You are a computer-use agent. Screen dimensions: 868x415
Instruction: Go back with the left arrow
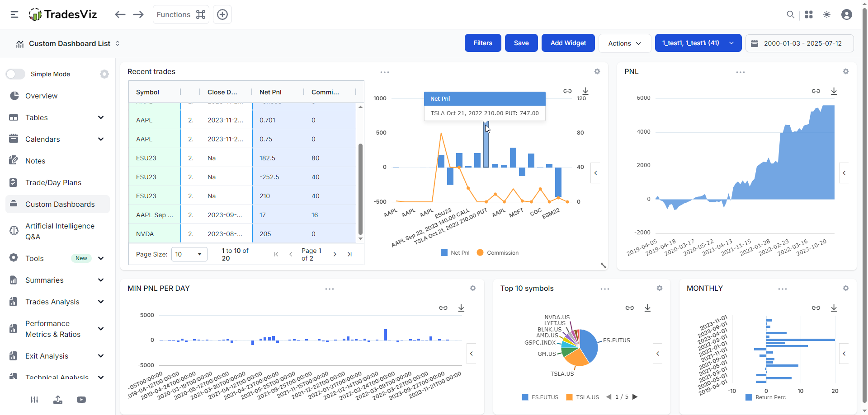(120, 14)
